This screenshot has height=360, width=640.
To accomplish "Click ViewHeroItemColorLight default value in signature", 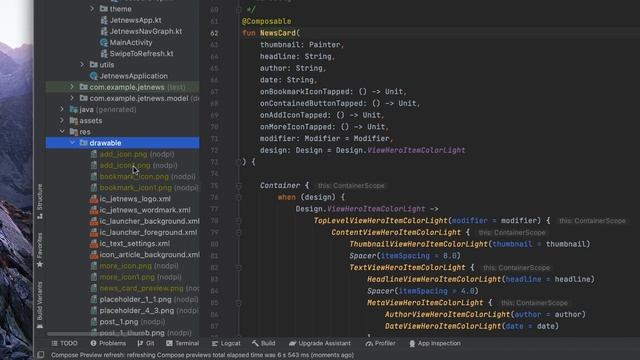I will click(x=416, y=150).
